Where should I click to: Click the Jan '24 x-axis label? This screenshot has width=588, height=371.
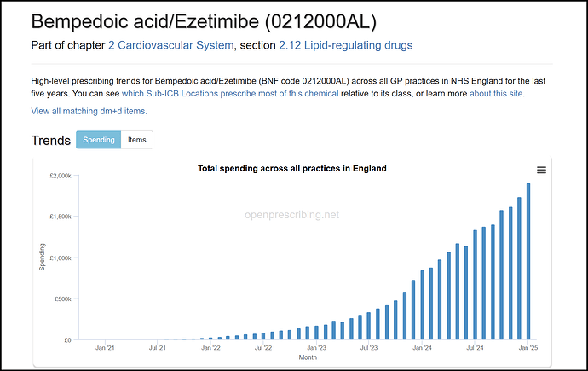click(422, 348)
